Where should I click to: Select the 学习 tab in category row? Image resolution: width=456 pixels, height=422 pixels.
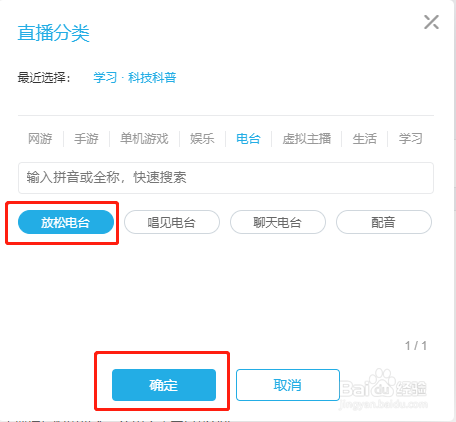[411, 138]
